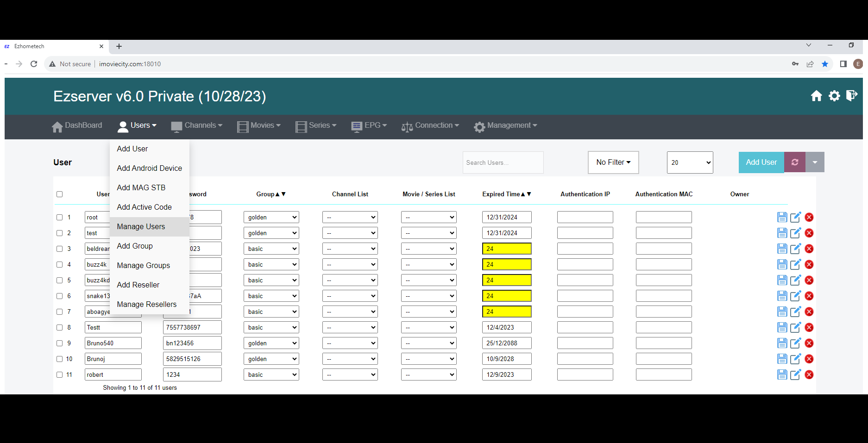Screen dimensions: 868x443
Task: Select Add Android Device menu entry
Action: pos(150,168)
